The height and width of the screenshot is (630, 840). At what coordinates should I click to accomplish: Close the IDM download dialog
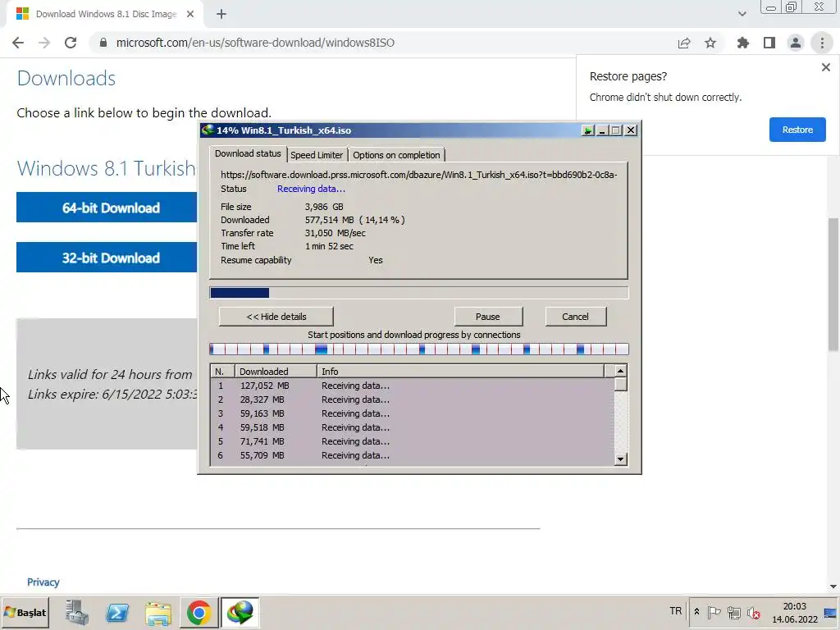pos(631,130)
